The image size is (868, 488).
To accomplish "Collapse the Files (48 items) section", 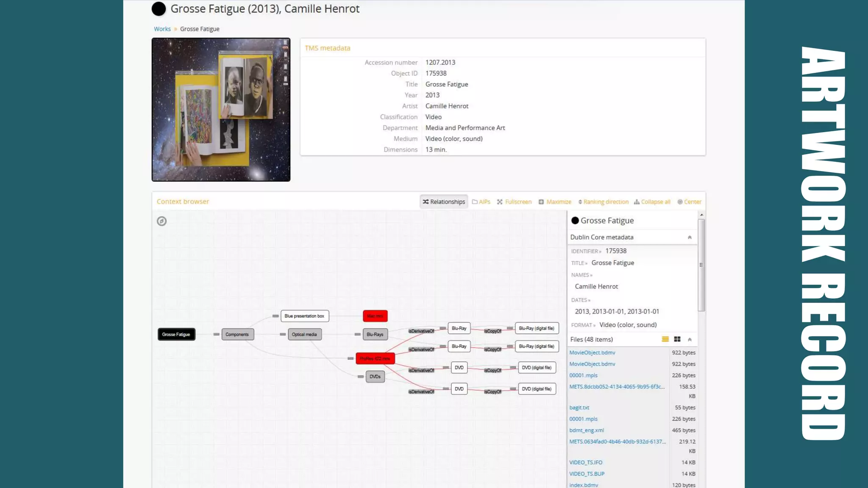I will [690, 340].
